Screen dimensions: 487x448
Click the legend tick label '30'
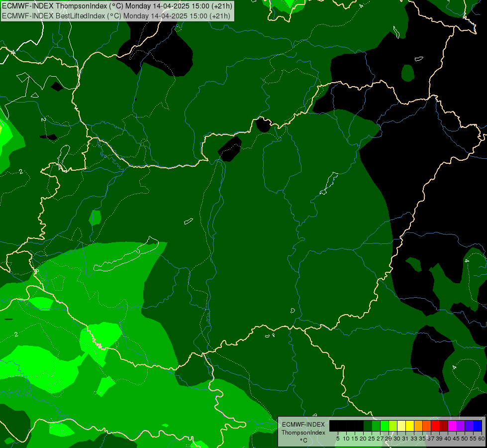397,439
